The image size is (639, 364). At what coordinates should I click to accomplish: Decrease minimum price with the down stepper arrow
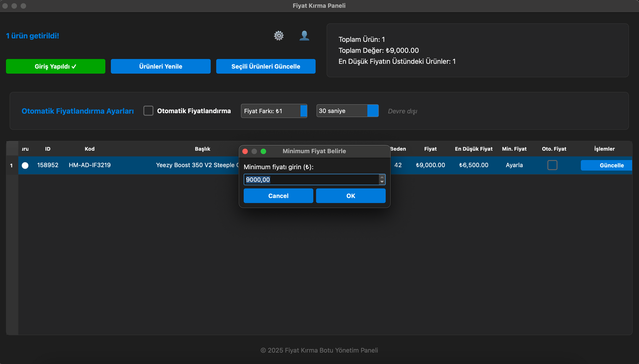tap(382, 182)
